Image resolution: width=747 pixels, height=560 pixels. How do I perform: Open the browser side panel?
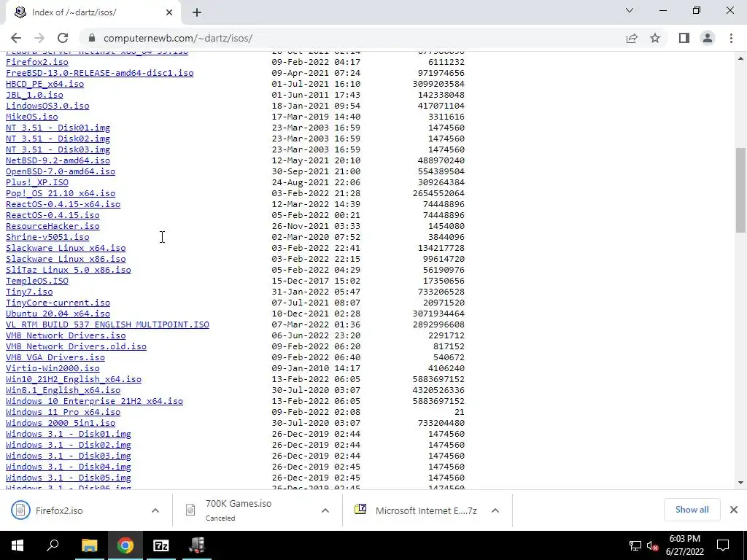tap(684, 38)
